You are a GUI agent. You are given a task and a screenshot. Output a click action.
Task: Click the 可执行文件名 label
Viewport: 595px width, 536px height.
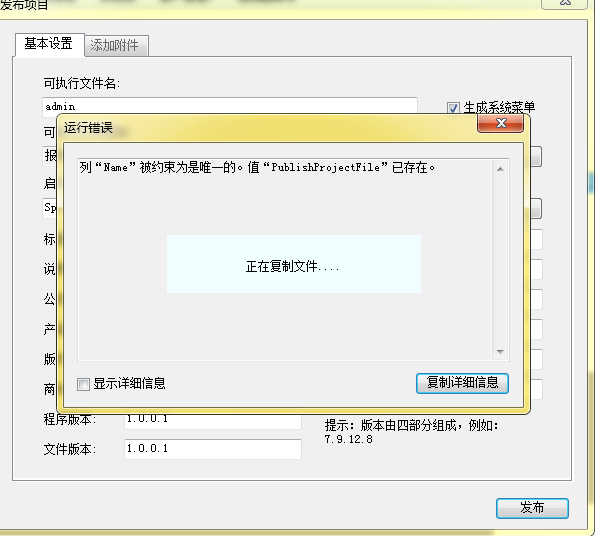pyautogui.click(x=82, y=83)
